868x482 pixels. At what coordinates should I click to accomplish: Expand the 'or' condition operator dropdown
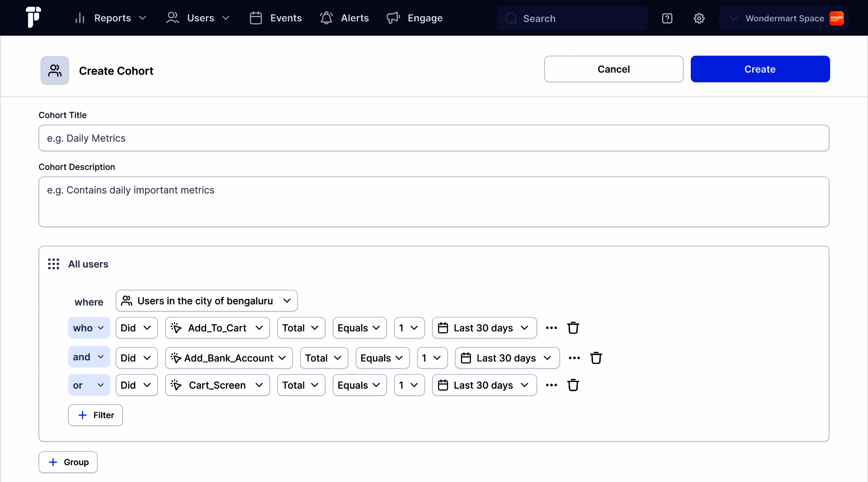(89, 385)
